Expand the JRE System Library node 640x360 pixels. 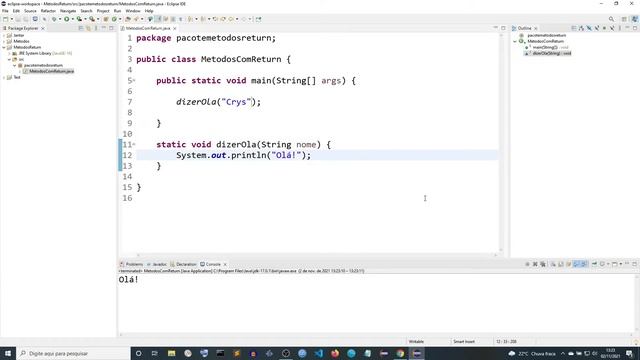click(9, 53)
